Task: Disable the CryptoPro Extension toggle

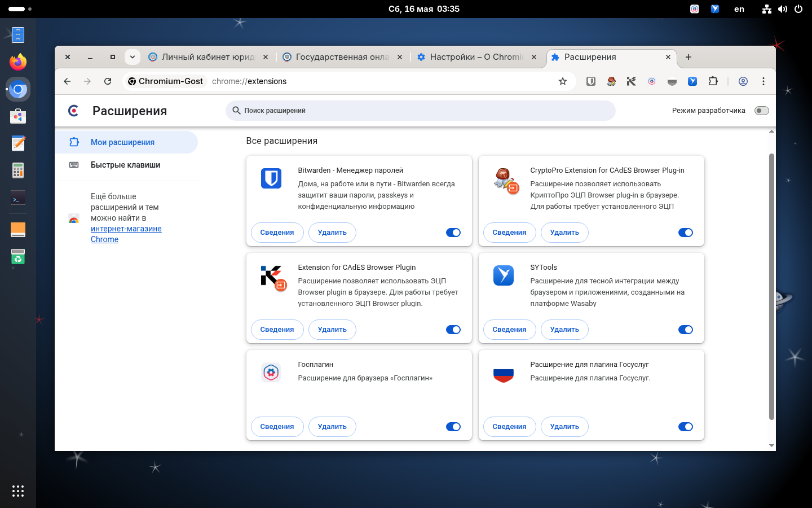Action: coord(686,233)
